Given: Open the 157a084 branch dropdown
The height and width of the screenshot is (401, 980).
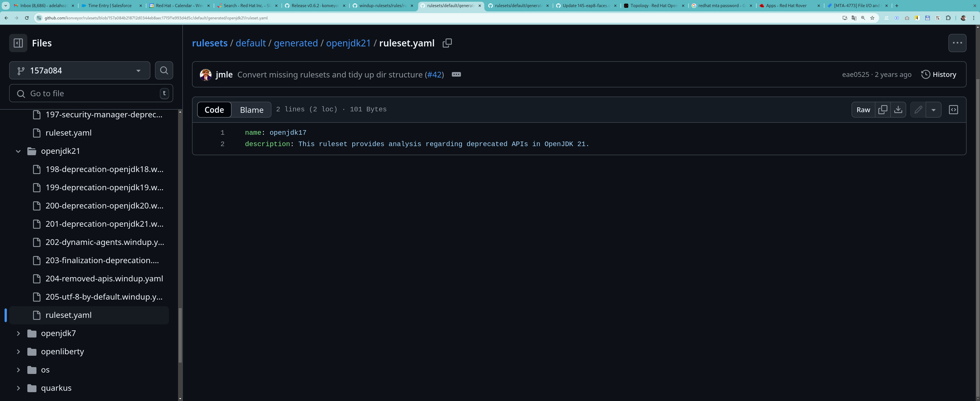Looking at the screenshot, I should tap(79, 70).
